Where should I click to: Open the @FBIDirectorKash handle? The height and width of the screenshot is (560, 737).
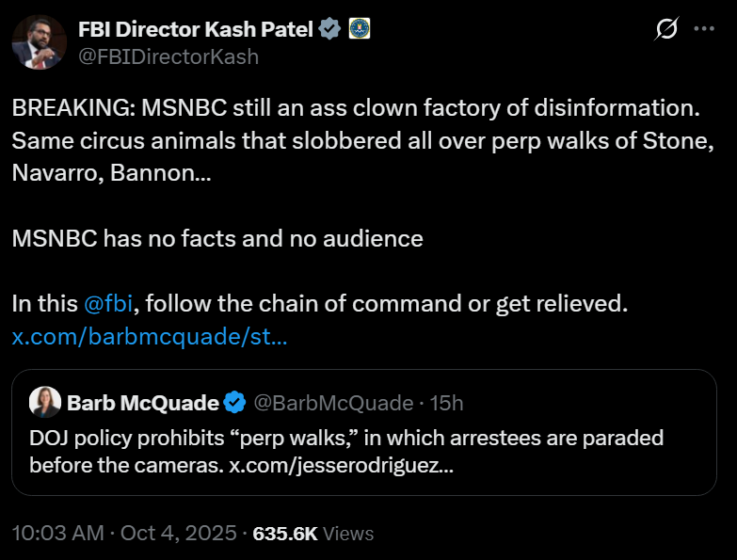coord(168,56)
